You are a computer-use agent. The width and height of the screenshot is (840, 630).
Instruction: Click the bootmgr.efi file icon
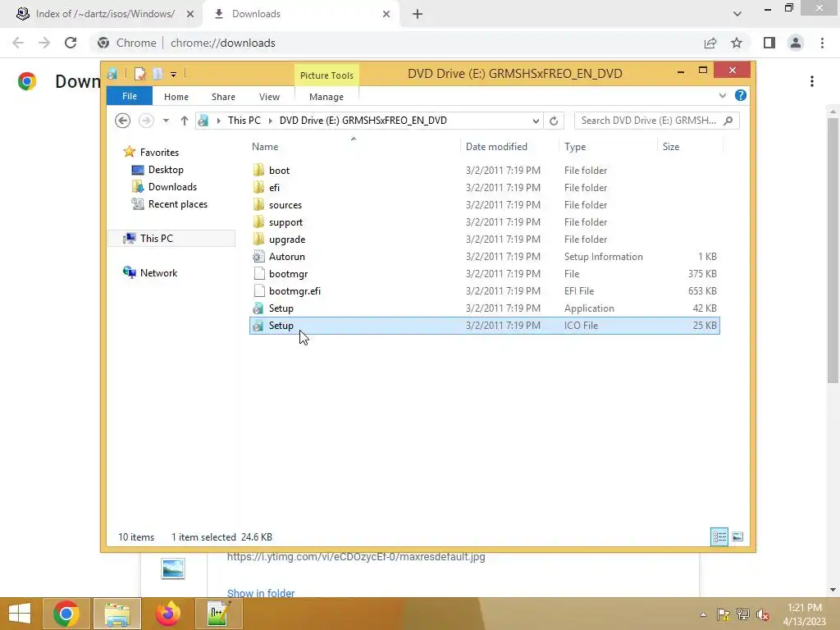pos(258,291)
